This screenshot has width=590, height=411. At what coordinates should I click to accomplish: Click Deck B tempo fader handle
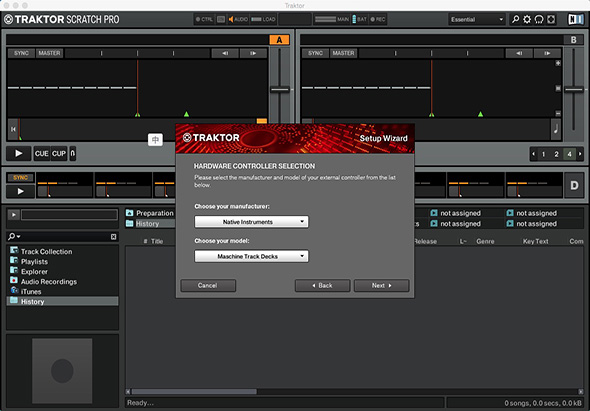574,90
